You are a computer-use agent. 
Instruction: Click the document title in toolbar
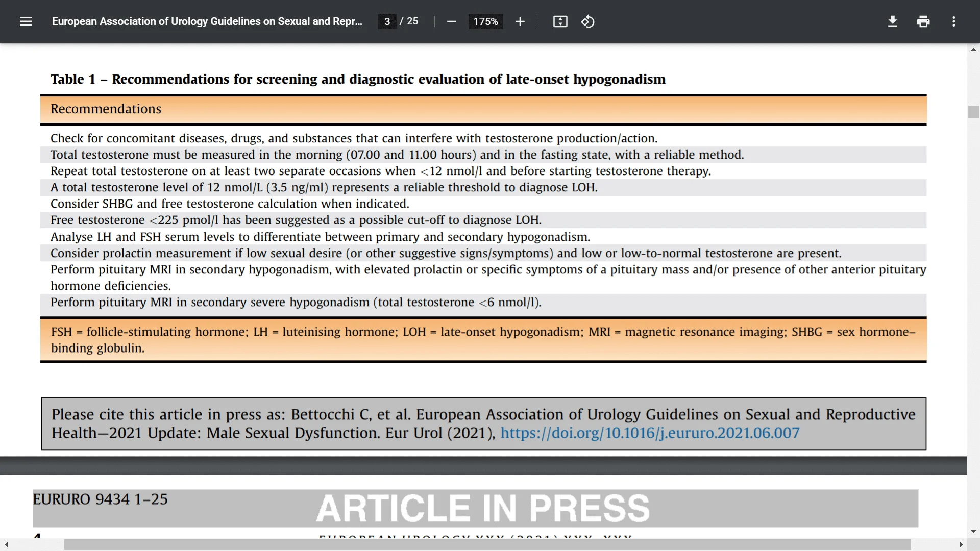coord(207,21)
